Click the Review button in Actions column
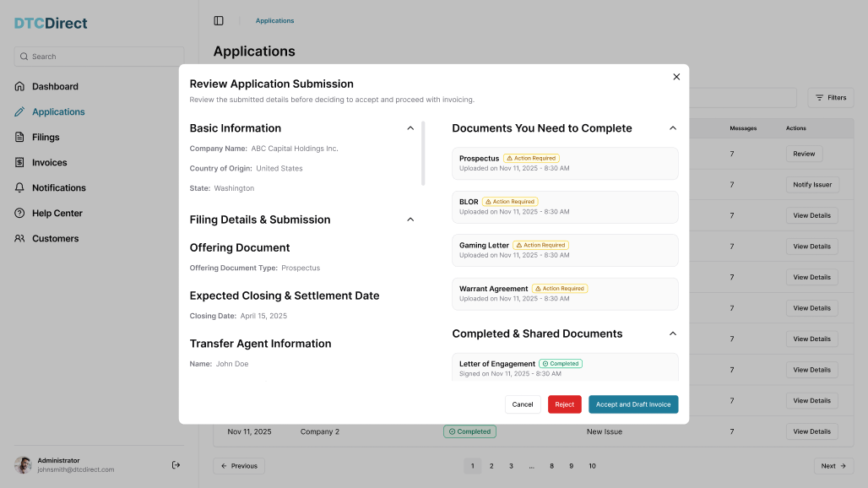Image resolution: width=868 pixels, height=488 pixels. click(x=804, y=154)
